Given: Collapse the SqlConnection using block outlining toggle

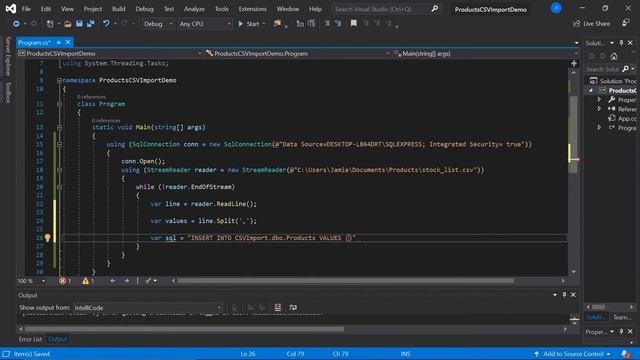Looking at the screenshot, I should 59,144.
